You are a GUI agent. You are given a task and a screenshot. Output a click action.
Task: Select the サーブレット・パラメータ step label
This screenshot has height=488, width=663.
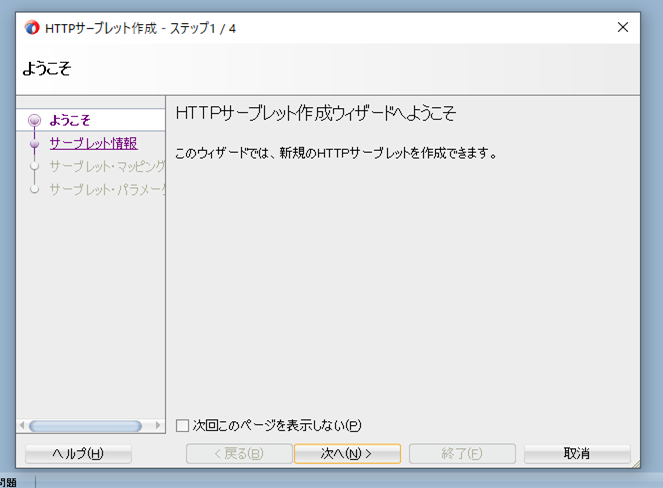tap(106, 188)
